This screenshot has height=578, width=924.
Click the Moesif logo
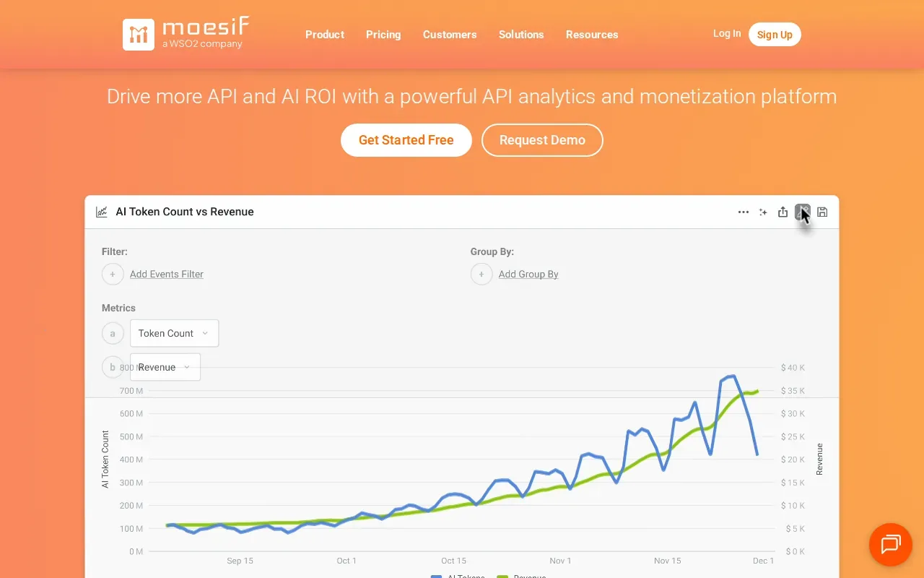(x=186, y=34)
